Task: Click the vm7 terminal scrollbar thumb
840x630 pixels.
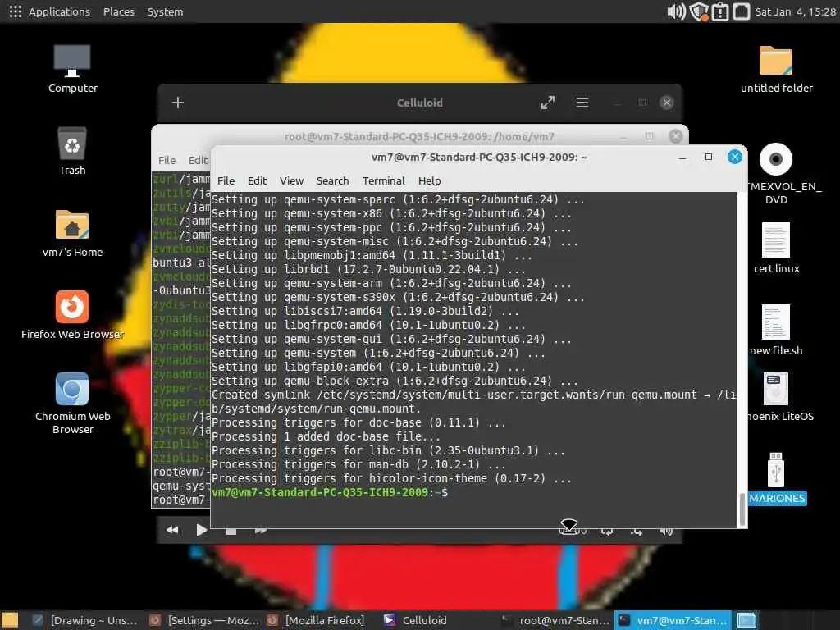Action: [742, 509]
